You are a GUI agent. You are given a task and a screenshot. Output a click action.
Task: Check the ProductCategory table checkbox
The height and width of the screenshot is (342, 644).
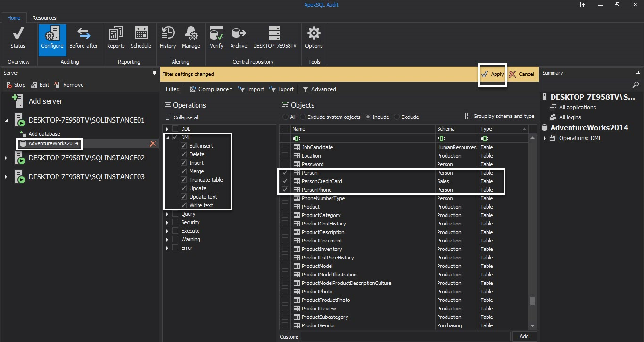[x=285, y=215]
